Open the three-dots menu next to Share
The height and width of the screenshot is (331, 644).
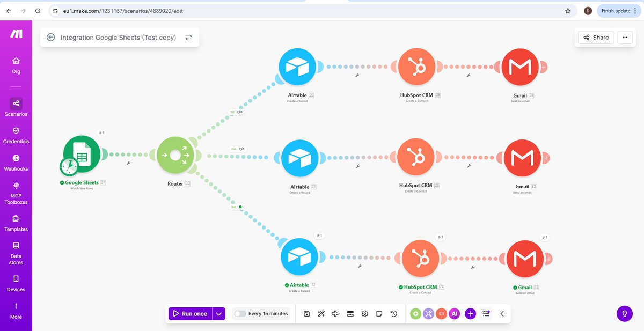pyautogui.click(x=624, y=37)
